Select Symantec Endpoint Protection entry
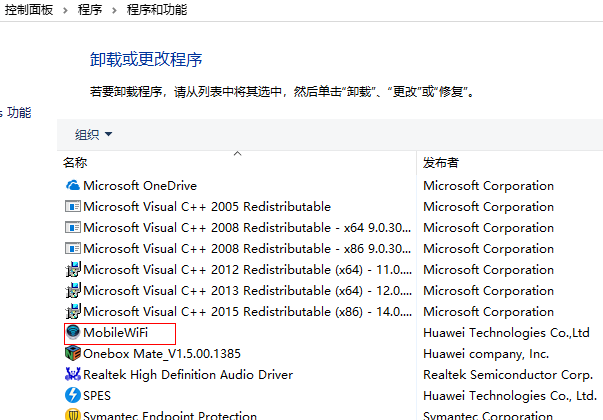Image resolution: width=603 pixels, height=420 pixels. (170, 415)
